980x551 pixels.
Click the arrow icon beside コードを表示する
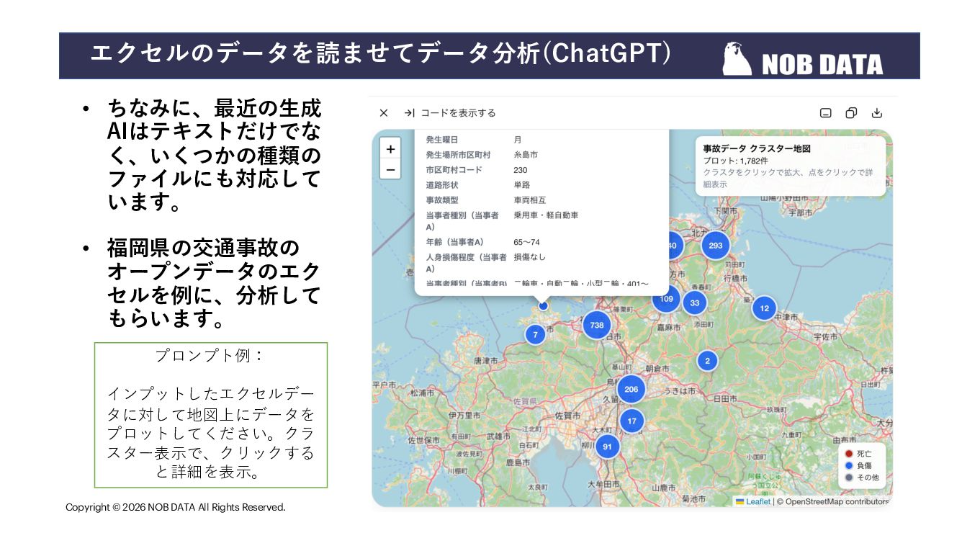point(409,113)
